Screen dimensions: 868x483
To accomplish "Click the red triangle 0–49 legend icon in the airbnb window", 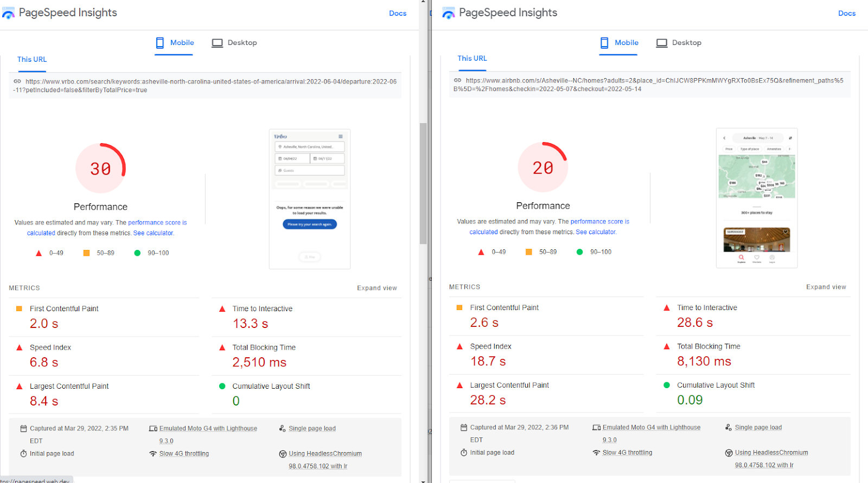I will (x=481, y=252).
